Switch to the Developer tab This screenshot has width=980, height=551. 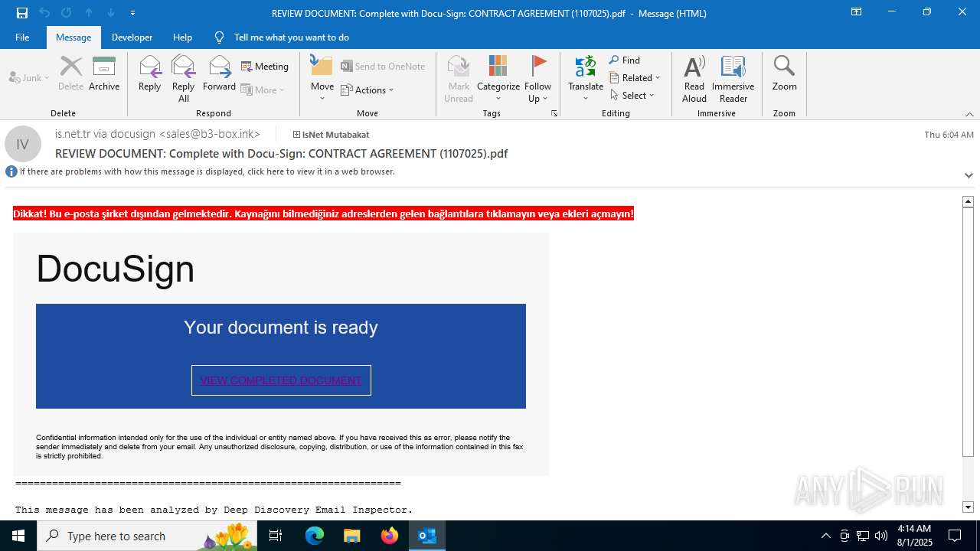(132, 37)
